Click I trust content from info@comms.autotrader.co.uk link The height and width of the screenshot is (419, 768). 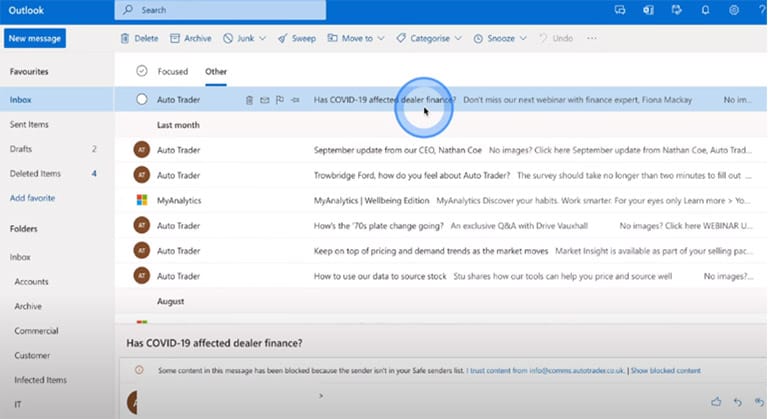[546, 370]
